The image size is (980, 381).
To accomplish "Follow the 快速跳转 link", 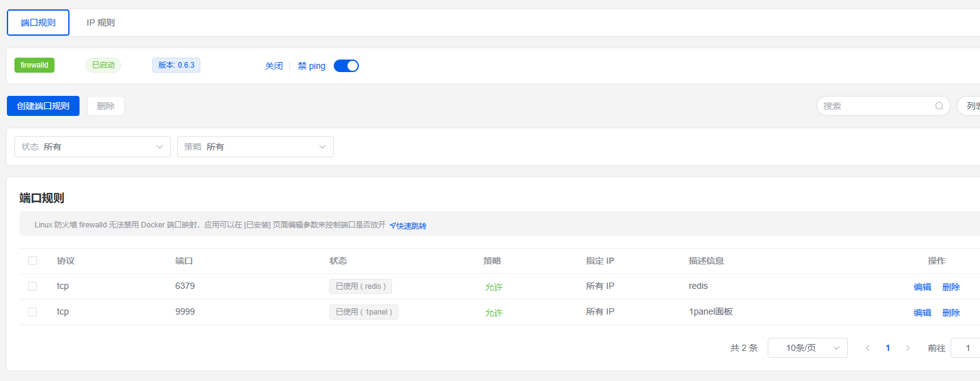I will tap(408, 226).
